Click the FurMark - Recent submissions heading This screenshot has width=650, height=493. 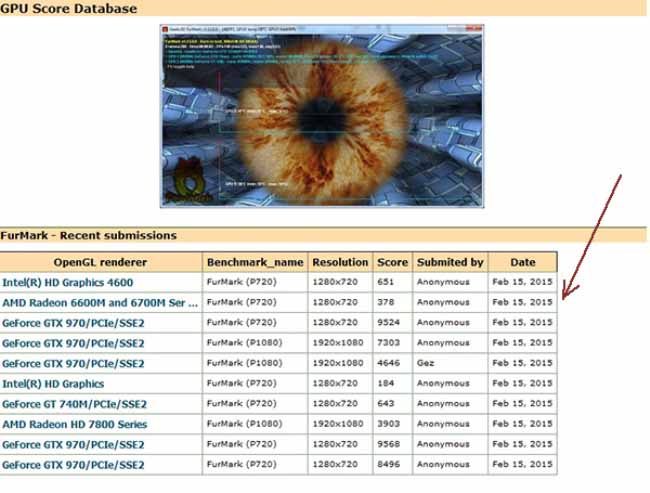(x=89, y=236)
